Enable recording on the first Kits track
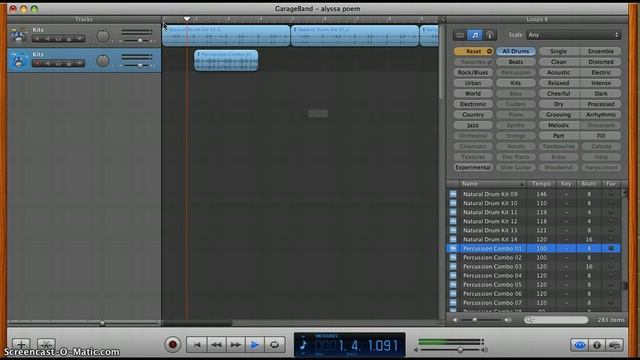Screen dimensions: 640x360 point(37,39)
